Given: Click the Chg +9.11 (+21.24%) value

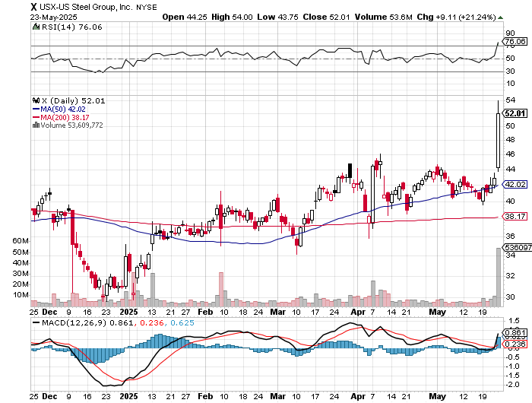Looking at the screenshot, I should click(456, 17).
